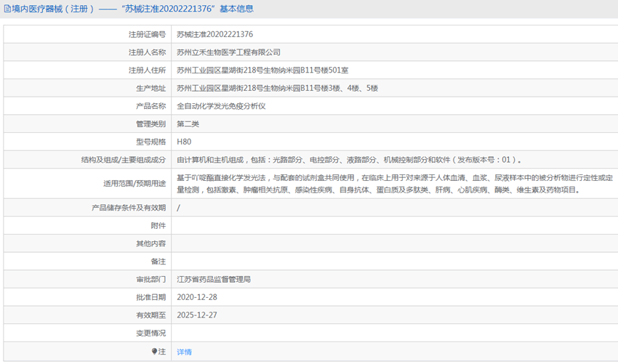
Task: Select approval date 2020-12-28
Action: (197, 297)
